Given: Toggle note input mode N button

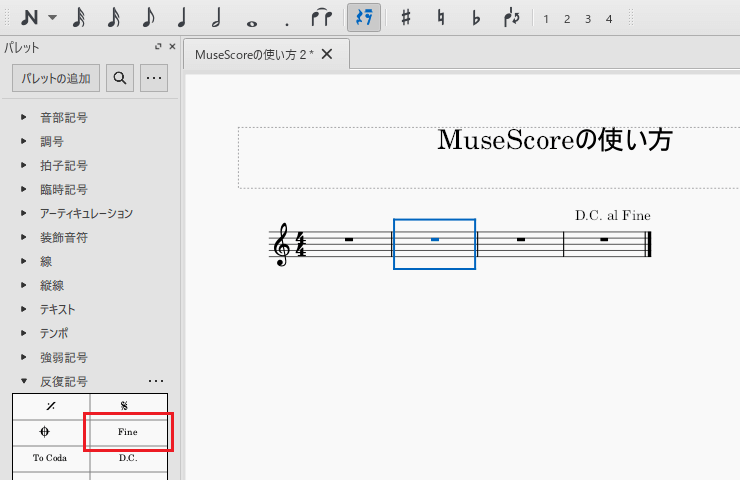Looking at the screenshot, I should (x=30, y=18).
